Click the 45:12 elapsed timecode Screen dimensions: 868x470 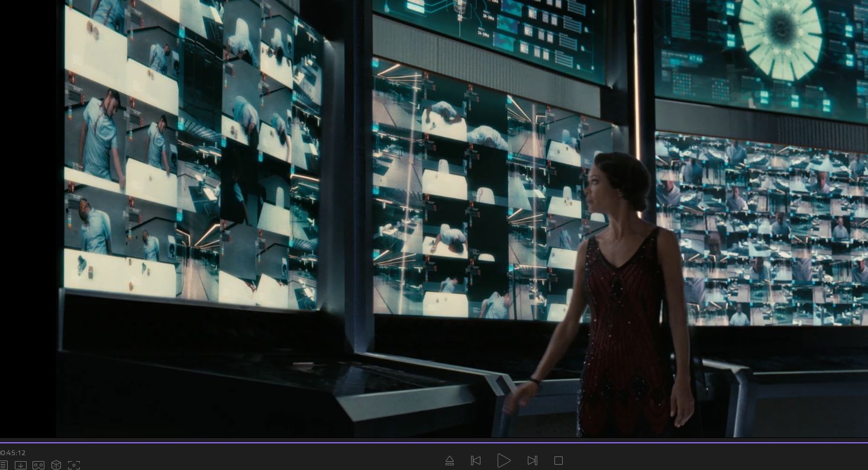(13, 453)
